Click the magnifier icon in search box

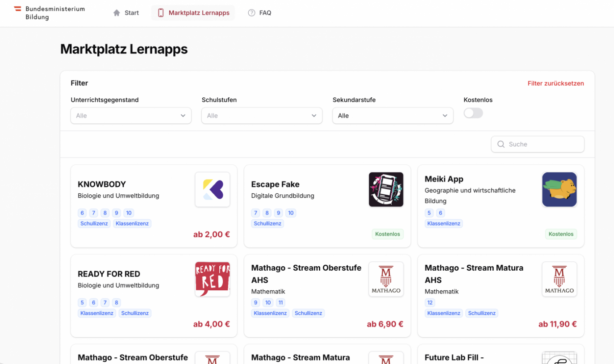501,144
